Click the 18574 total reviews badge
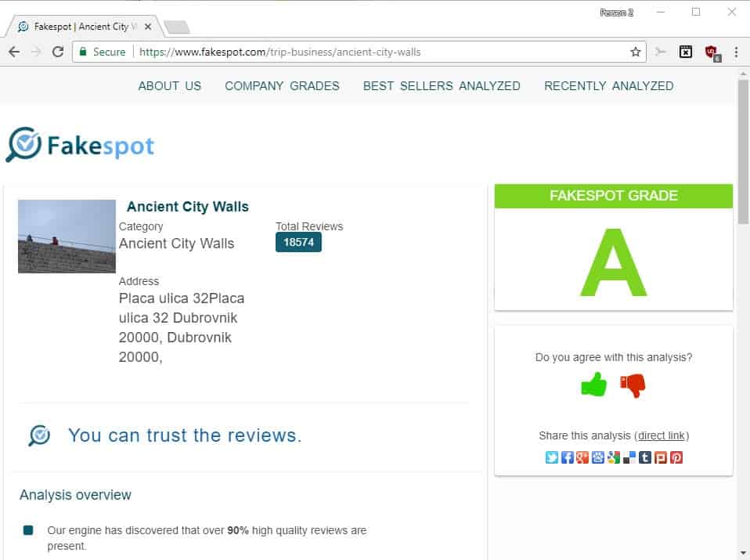 (298, 242)
